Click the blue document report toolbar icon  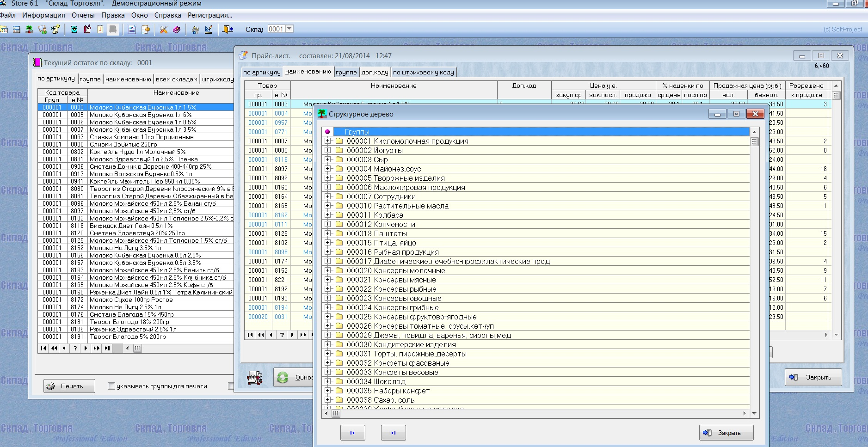[x=132, y=30]
